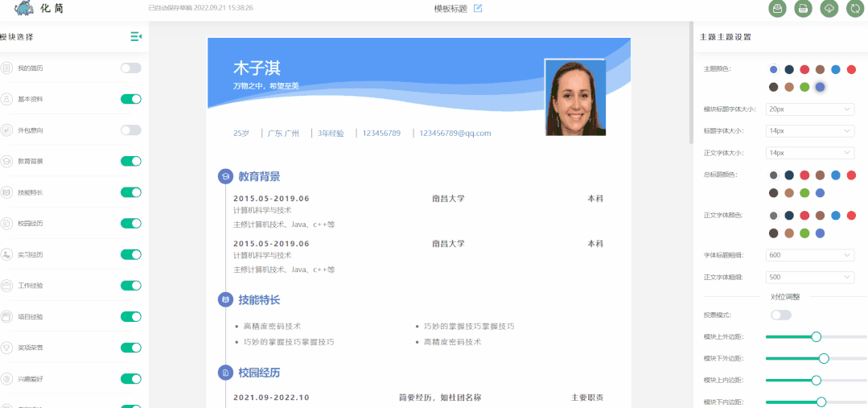
Task: Click the 兴趣爱好 sidebar icon
Action: 6,379
